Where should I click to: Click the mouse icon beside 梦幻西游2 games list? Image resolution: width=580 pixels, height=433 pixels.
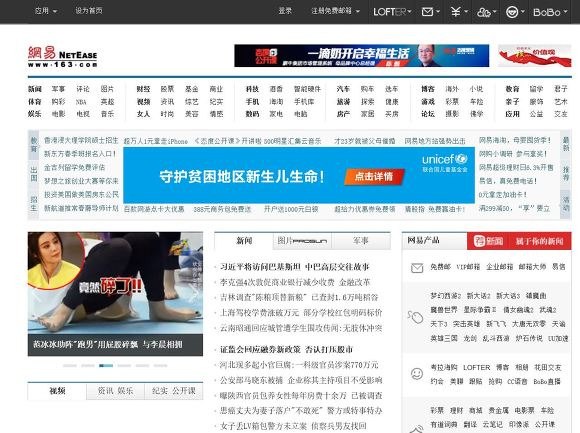click(415, 317)
